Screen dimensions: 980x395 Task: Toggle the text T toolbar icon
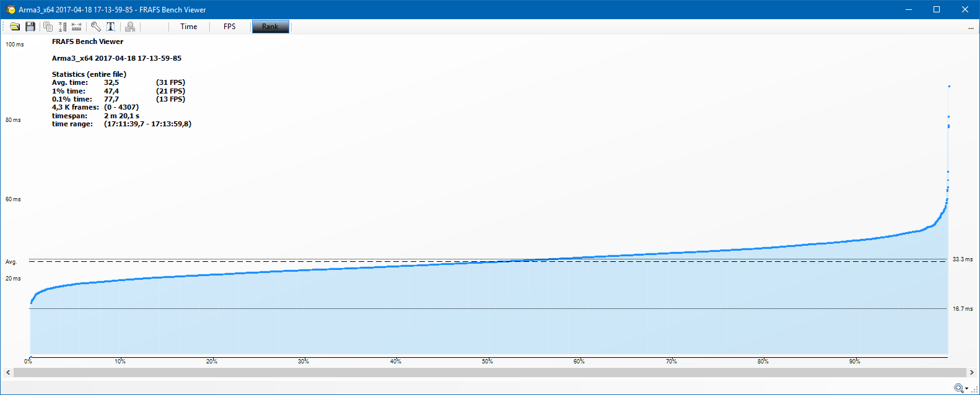[x=111, y=27]
